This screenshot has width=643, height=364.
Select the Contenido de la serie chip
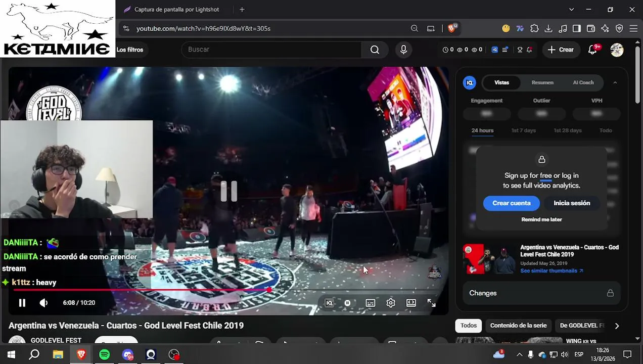pyautogui.click(x=518, y=326)
